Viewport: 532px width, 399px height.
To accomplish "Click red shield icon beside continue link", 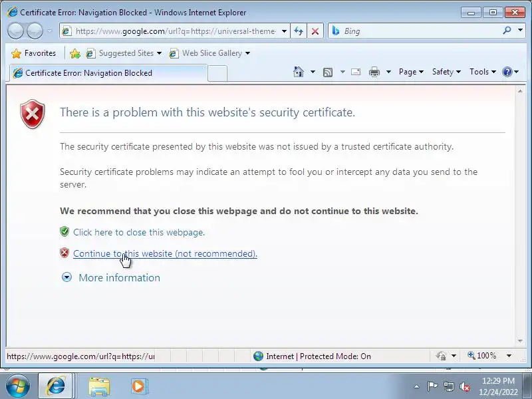I will [x=65, y=253].
